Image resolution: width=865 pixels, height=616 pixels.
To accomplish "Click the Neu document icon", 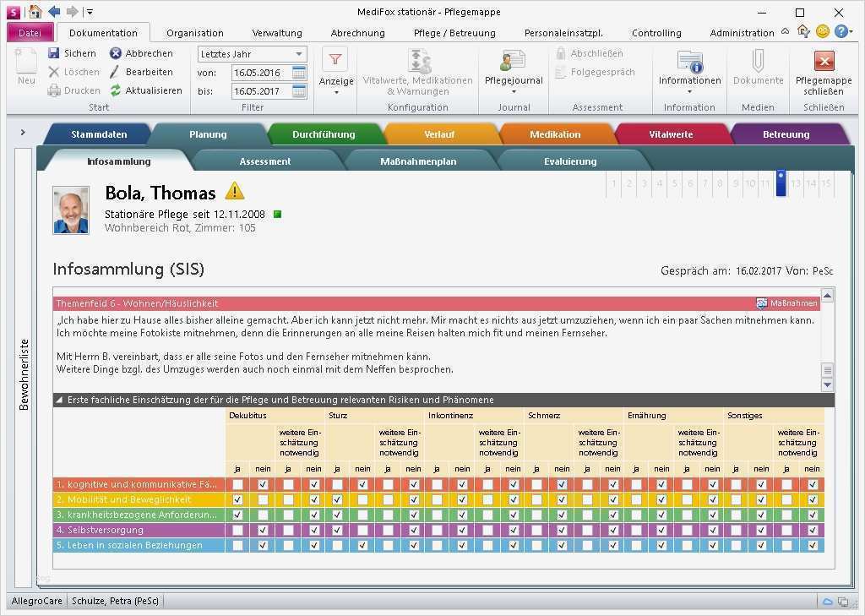I will point(26,61).
